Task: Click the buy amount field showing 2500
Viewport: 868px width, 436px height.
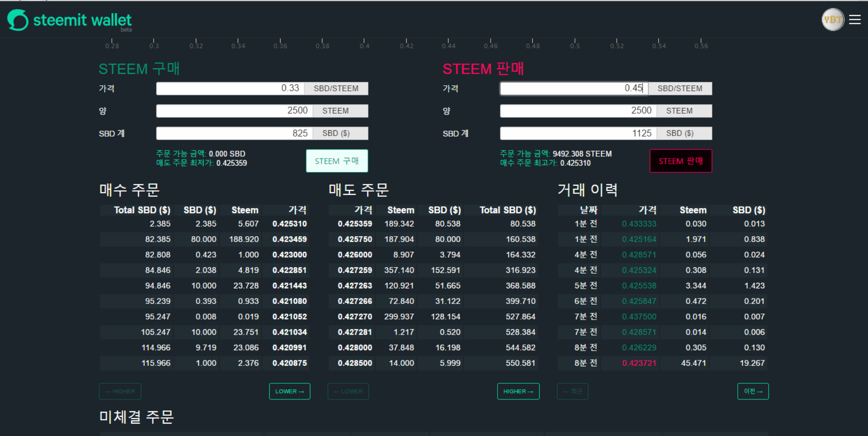Action: tap(235, 111)
